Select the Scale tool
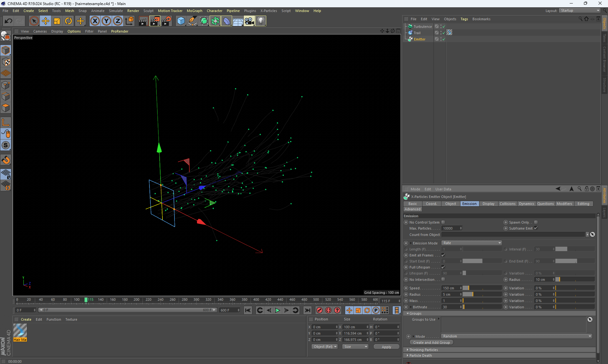Viewport: 608px width, 364px height. tap(57, 21)
